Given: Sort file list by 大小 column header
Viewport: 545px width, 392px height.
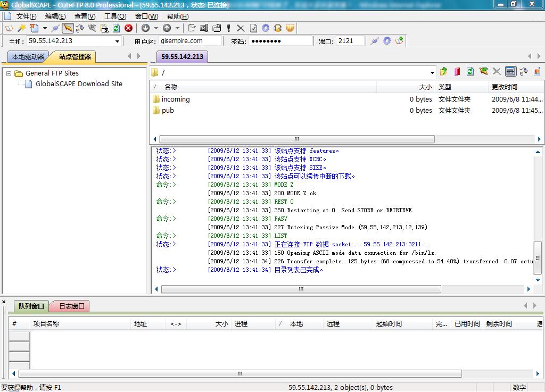Looking at the screenshot, I should [406, 87].
